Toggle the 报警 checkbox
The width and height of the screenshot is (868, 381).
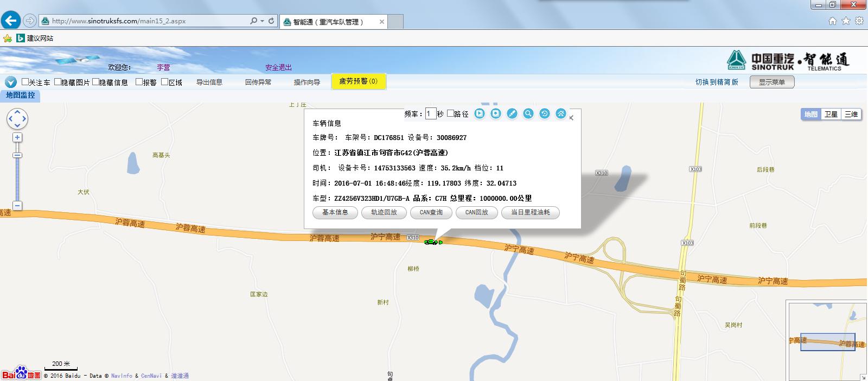[139, 82]
